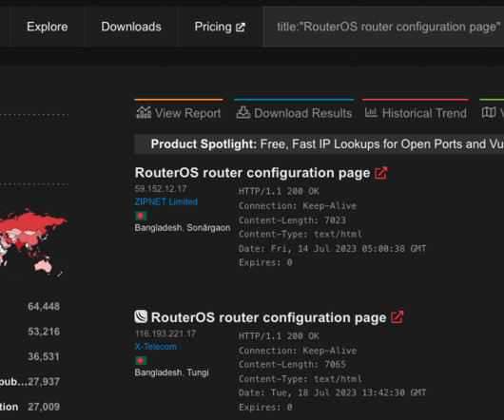Viewport: 504px width, 420px height.
Task: Focus the search field with RouterOS query
Action: click(x=384, y=27)
